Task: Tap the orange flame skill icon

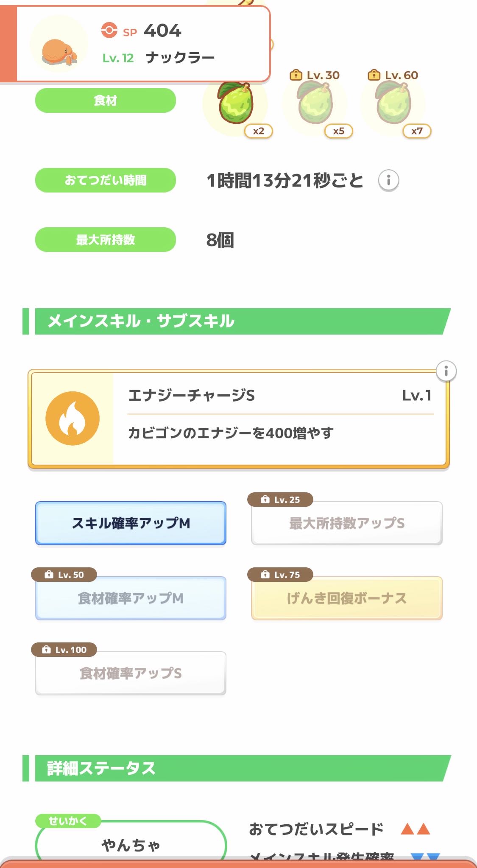Action: click(x=73, y=418)
